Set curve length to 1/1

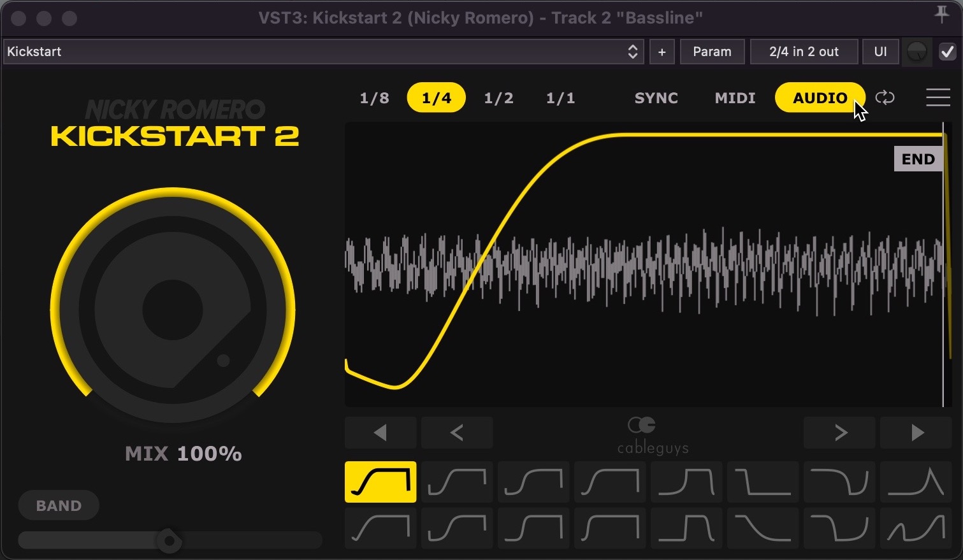(561, 98)
